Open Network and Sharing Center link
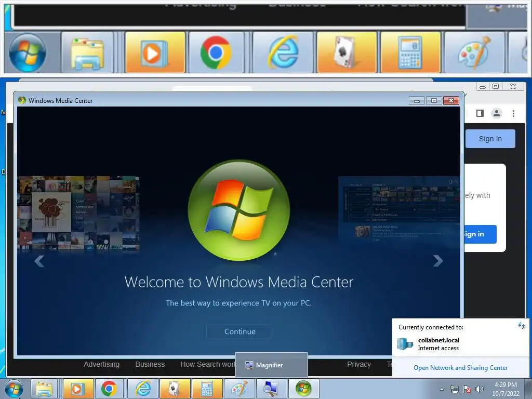 460,368
